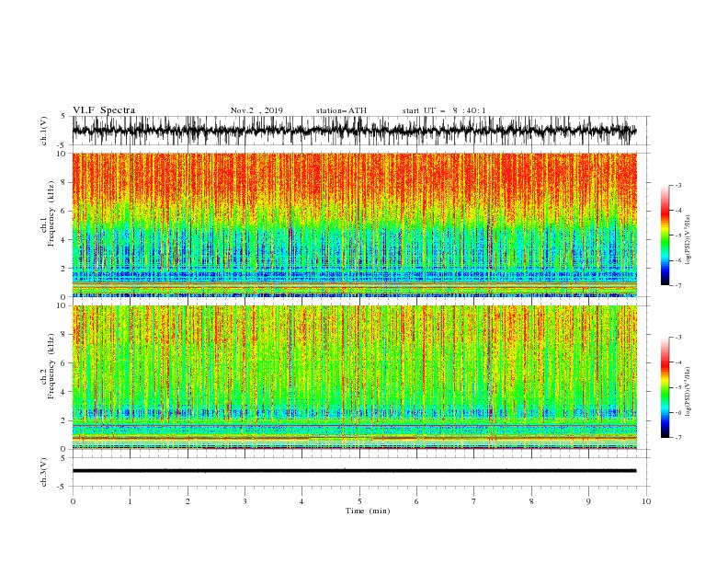Image resolution: width=728 pixels, height=563 pixels.
Task: Click Time axis tick label "6"
Action: pyautogui.click(x=416, y=501)
